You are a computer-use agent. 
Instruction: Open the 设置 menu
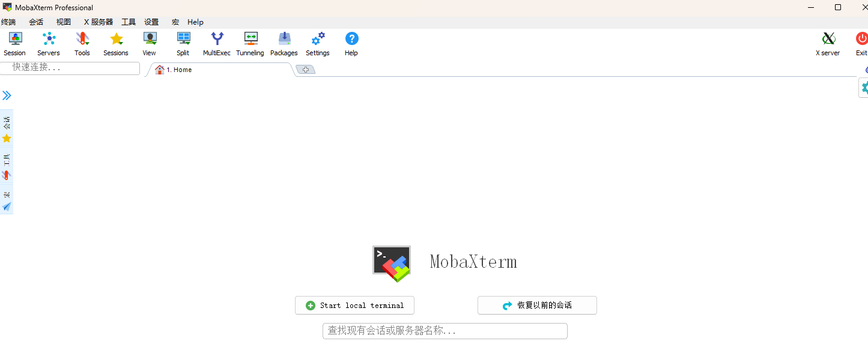pos(151,22)
